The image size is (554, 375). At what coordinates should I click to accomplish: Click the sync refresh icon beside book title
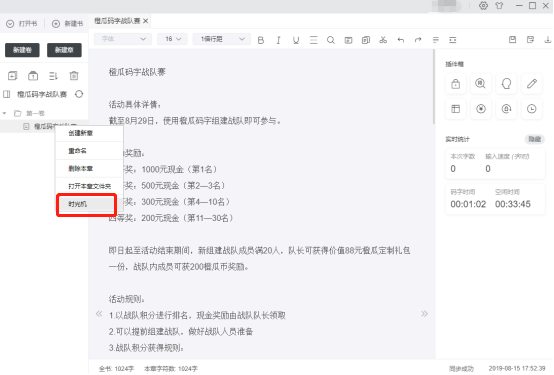pos(79,94)
